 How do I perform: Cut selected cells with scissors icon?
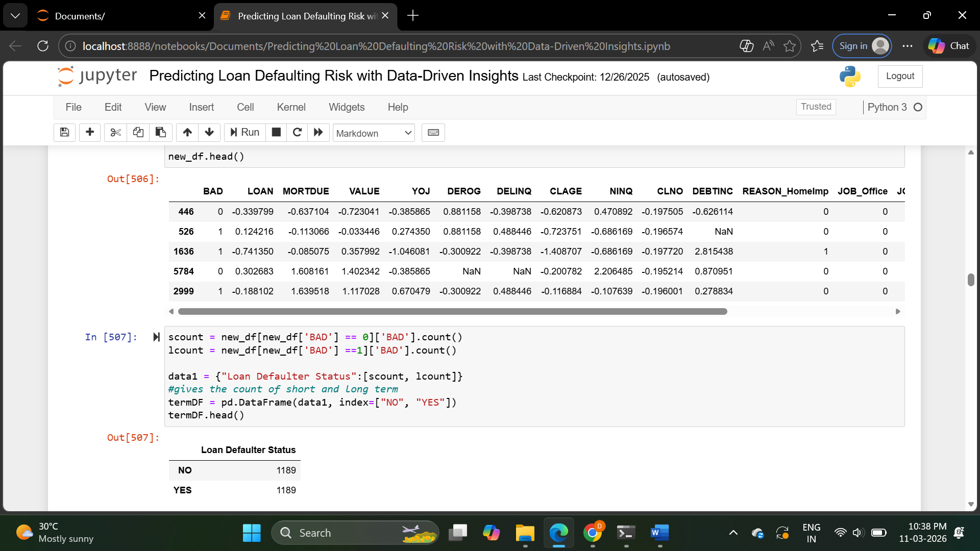point(116,133)
